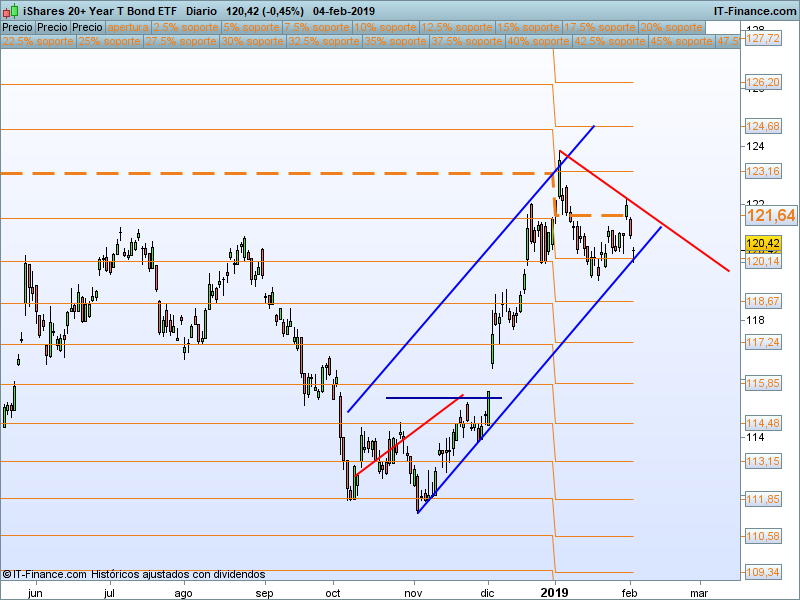Screen dimensions: 800x600
Task: Click the 'jun' month label on time axis
Action: 35,593
